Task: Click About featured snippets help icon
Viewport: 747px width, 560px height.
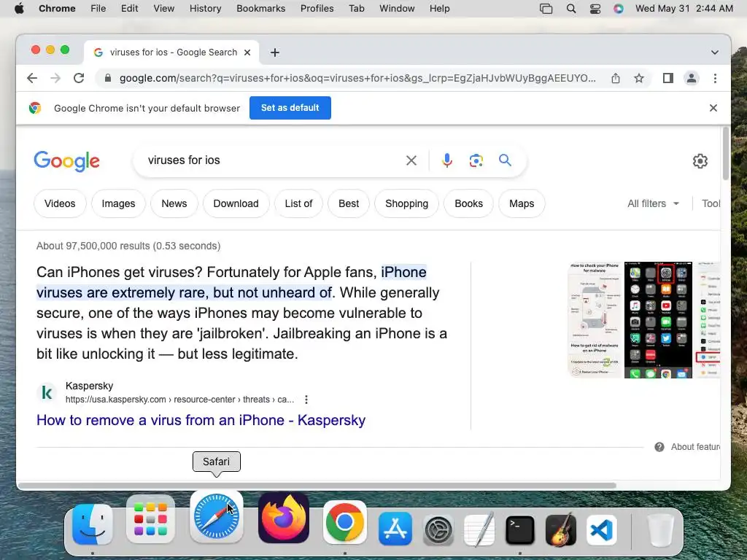Action: point(659,447)
